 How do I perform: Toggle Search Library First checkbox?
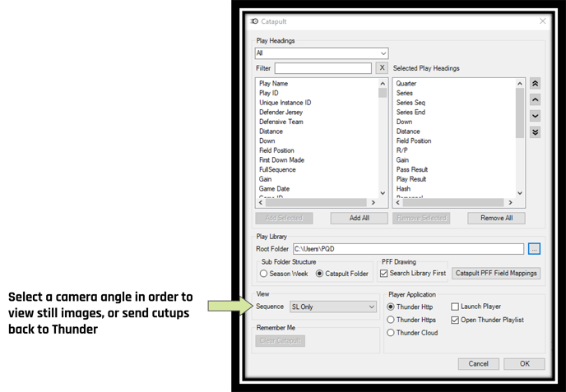[x=413, y=274]
